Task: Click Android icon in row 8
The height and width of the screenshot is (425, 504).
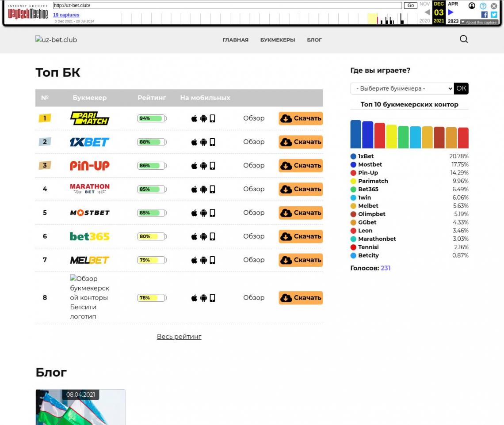Action: click(203, 298)
